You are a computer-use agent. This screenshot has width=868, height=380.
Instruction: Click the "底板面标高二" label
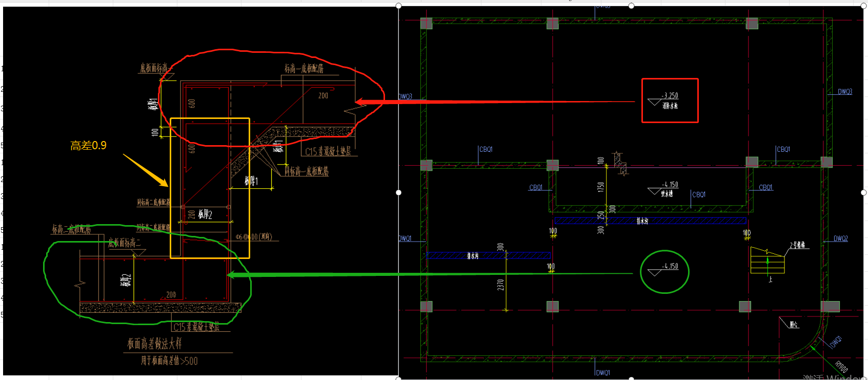coord(124,243)
